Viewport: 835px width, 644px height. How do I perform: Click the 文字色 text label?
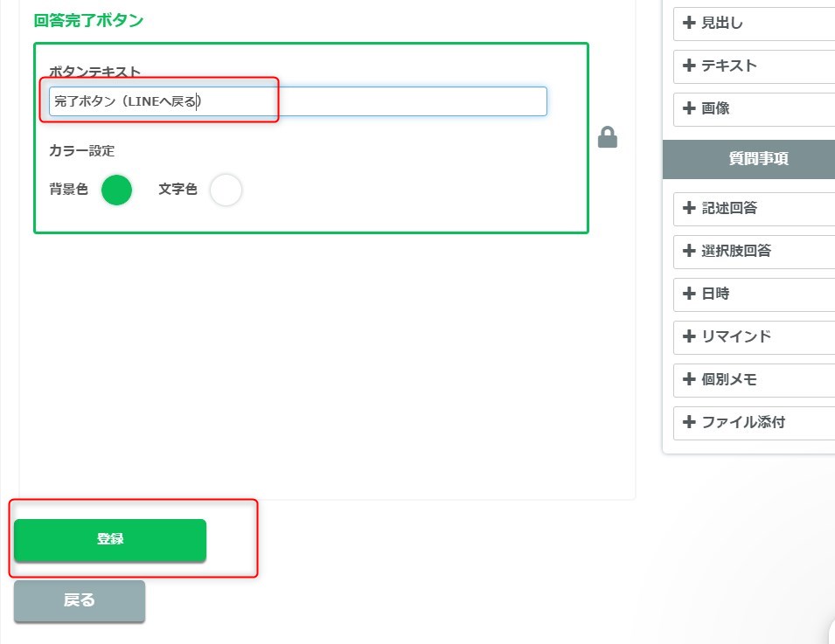[x=177, y=190]
